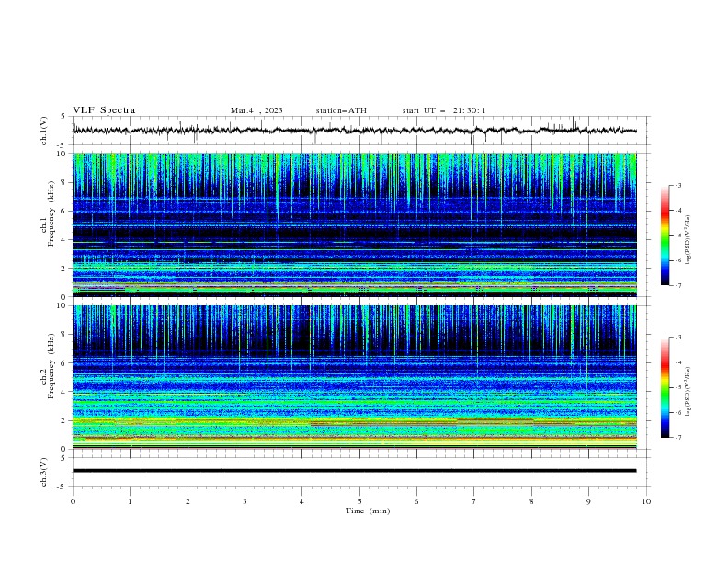
Task: Click the "start UT = 21:30: 1" text
Action: coord(443,110)
